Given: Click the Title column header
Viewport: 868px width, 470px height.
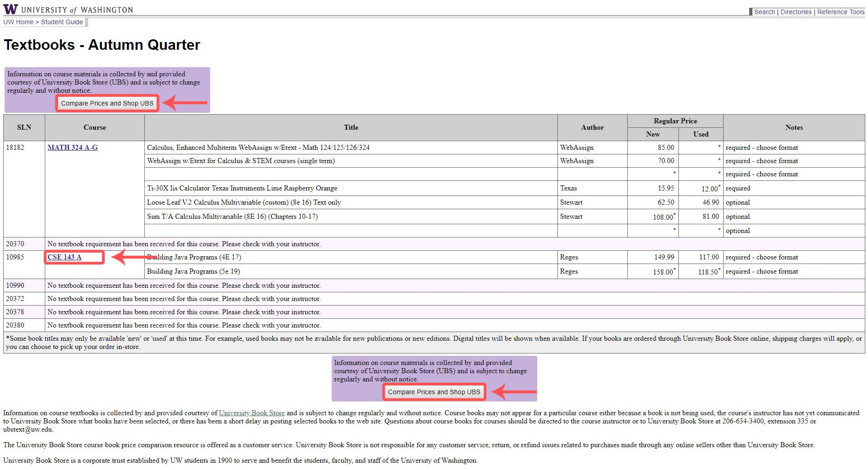Looking at the screenshot, I should pos(351,127).
